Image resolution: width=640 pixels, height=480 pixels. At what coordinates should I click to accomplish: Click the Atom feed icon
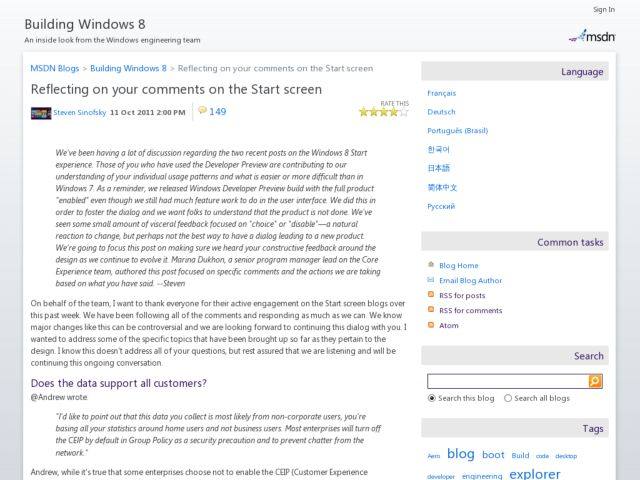tap(430, 326)
